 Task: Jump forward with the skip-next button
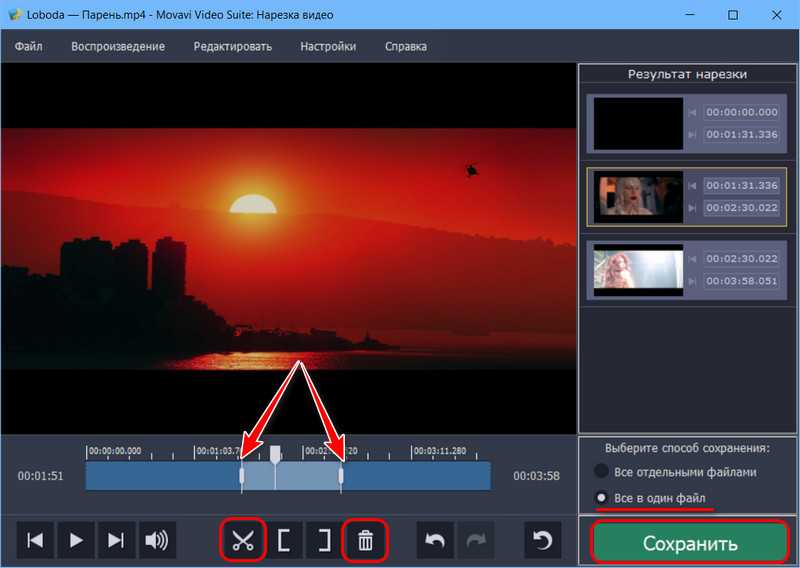click(116, 540)
